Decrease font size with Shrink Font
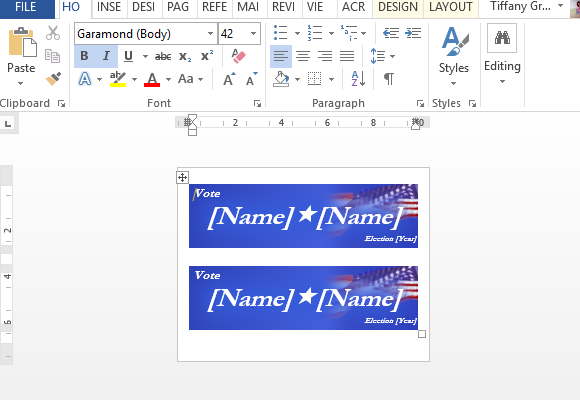Viewport: 580px width, 400px height. pyautogui.click(x=252, y=79)
